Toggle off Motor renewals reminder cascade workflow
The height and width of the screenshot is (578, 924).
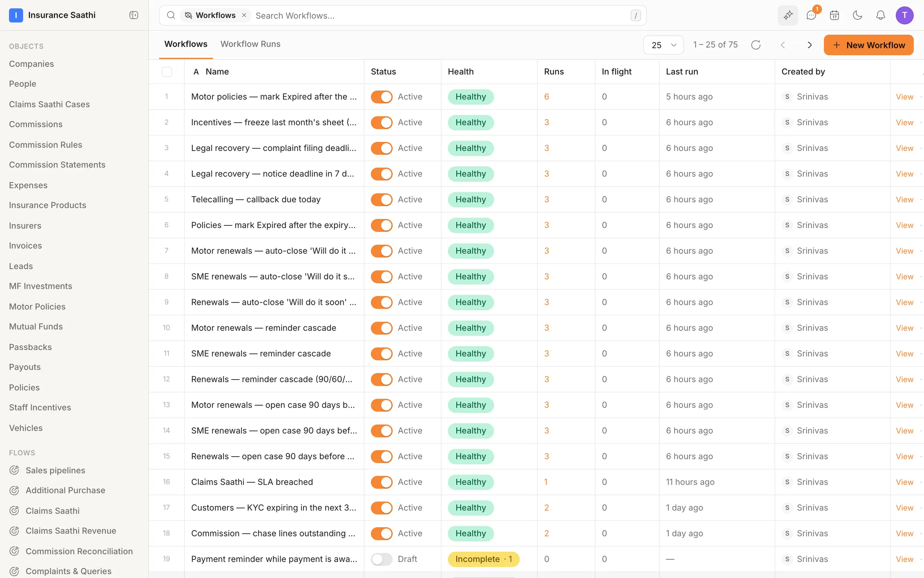[381, 328]
